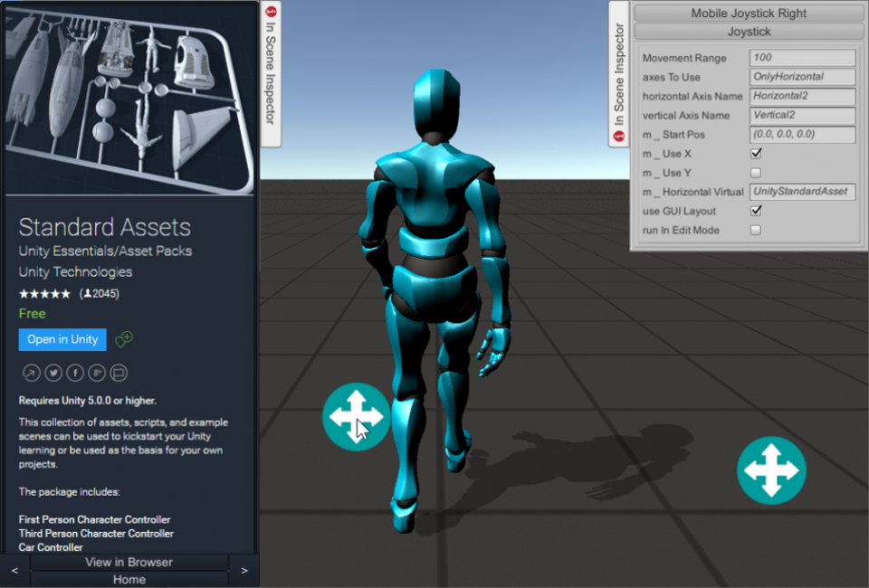The image size is (869, 588).
Task: Click 'The package includes:' text
Action: [70, 492]
